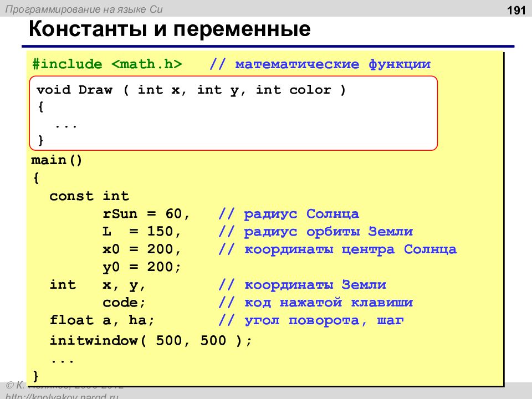Click the comment "// радиус орбиты Земли"
Screen dimensions: 532x399
(316, 232)
